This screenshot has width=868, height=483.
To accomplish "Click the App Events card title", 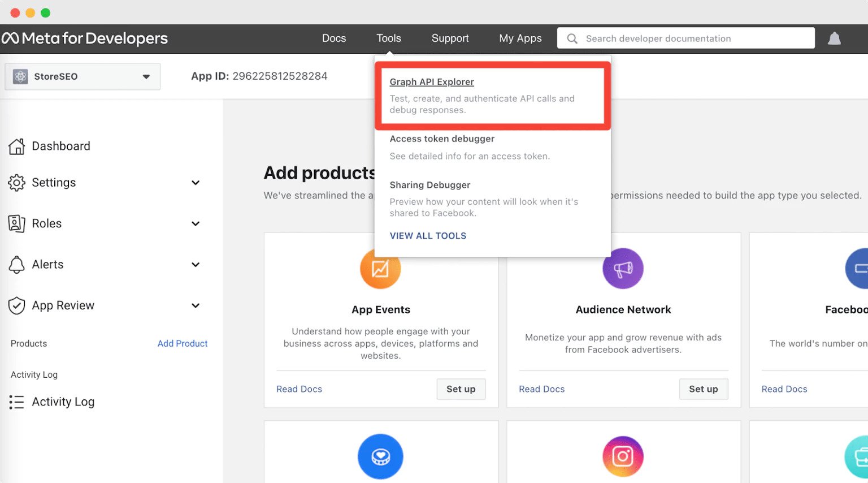I will 381,310.
